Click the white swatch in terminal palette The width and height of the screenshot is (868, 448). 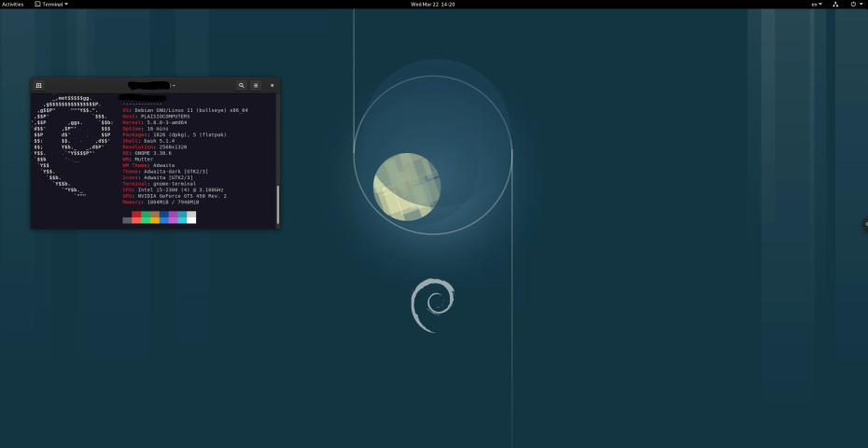pos(191,219)
